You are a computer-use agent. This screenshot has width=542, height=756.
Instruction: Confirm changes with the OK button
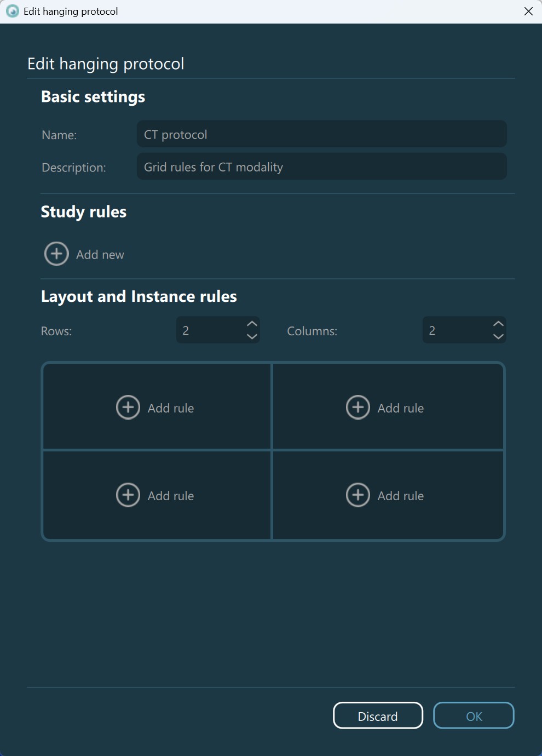pyautogui.click(x=474, y=715)
